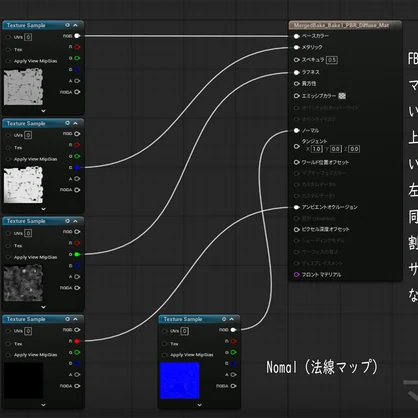Viewport: 418px width, 418px height.
Task: Click the ラフネス input pin
Action: pos(296,72)
